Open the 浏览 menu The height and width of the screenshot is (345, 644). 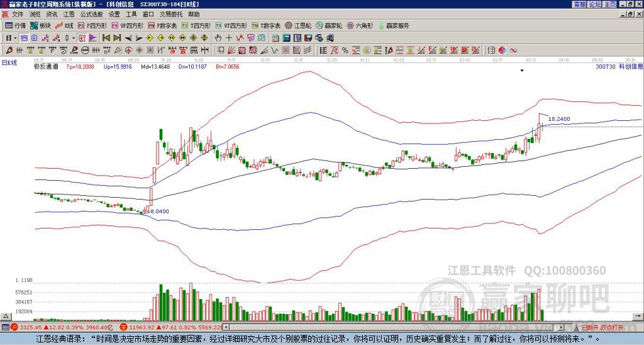35,14
